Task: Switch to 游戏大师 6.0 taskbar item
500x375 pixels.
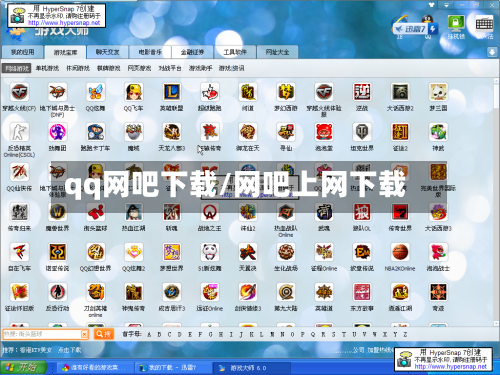Action: (x=252, y=368)
